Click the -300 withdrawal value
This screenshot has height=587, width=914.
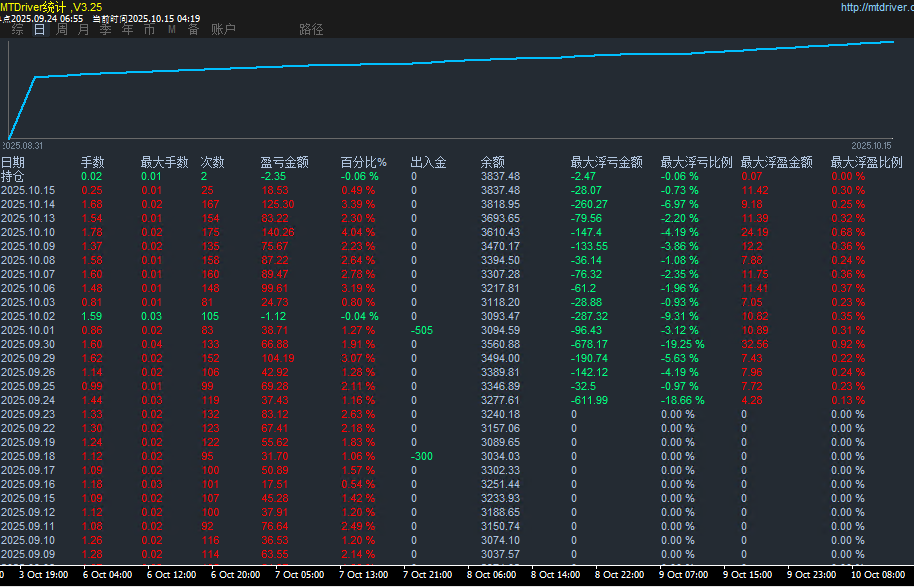[x=421, y=456]
